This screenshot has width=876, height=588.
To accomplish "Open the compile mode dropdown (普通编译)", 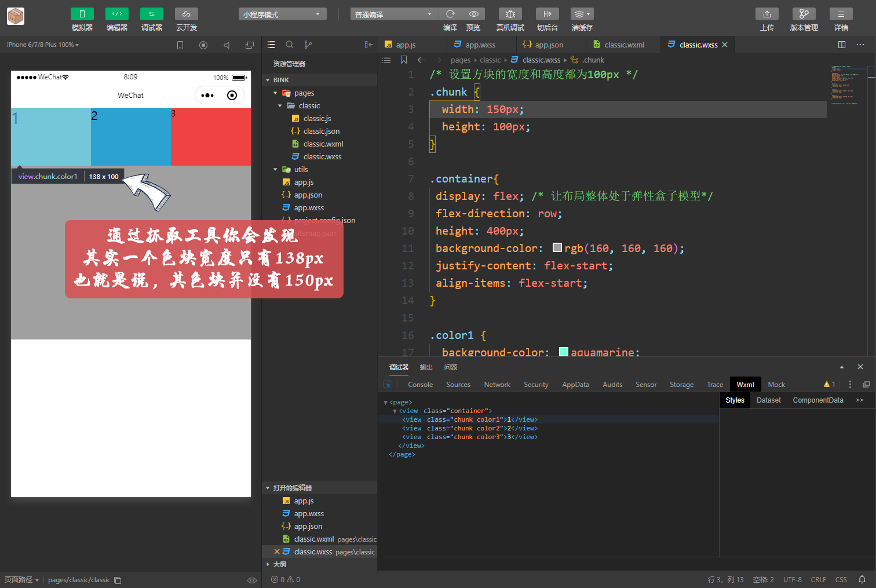I will 394,14.
